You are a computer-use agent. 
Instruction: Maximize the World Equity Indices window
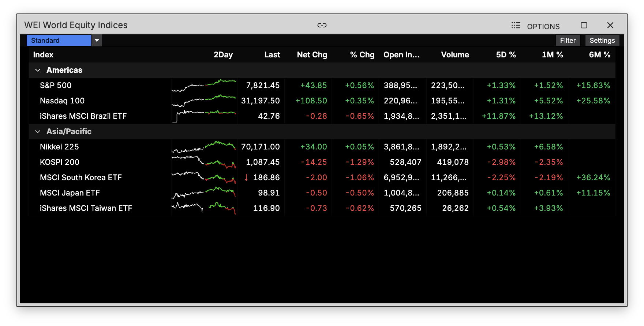(584, 25)
